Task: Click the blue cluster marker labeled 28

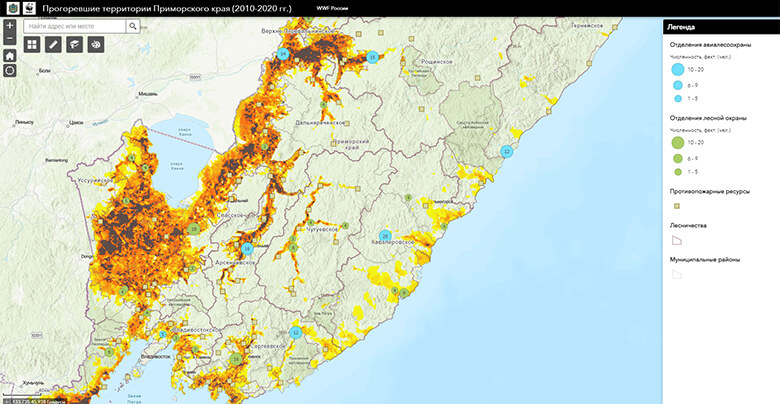Action: (x=384, y=236)
